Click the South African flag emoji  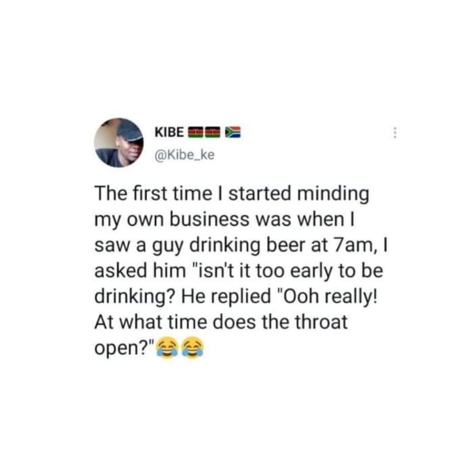234,132
